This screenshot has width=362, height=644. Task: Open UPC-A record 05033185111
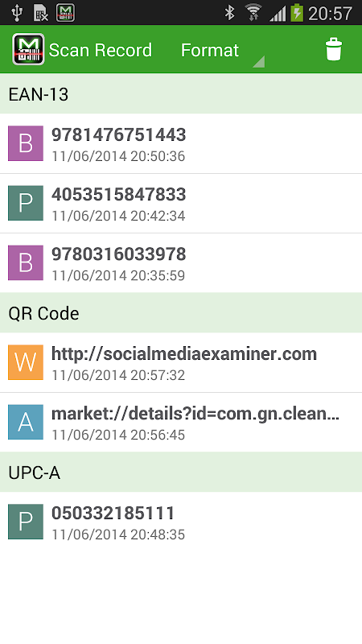181,522
